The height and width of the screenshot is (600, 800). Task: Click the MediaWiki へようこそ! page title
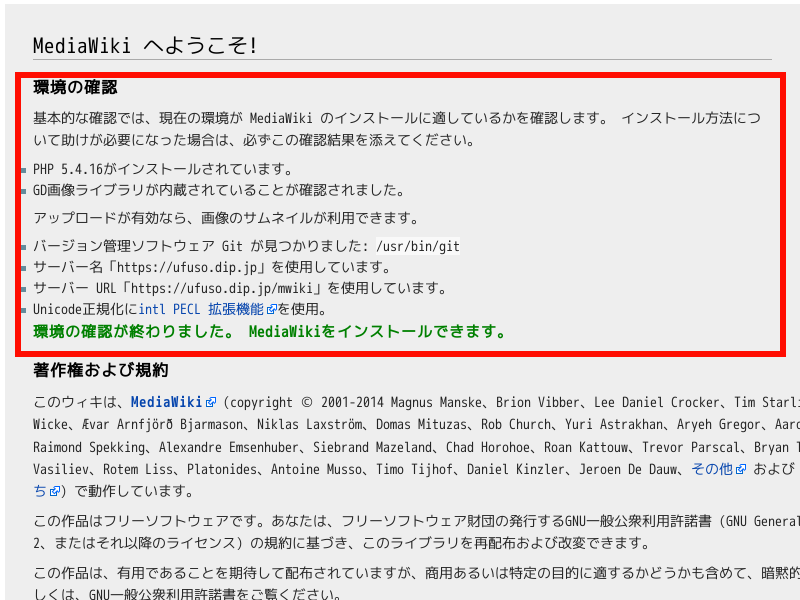(x=145, y=46)
